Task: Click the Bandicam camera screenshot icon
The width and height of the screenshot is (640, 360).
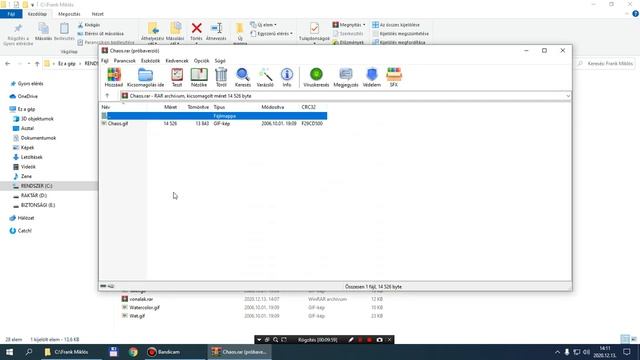Action: [380, 340]
